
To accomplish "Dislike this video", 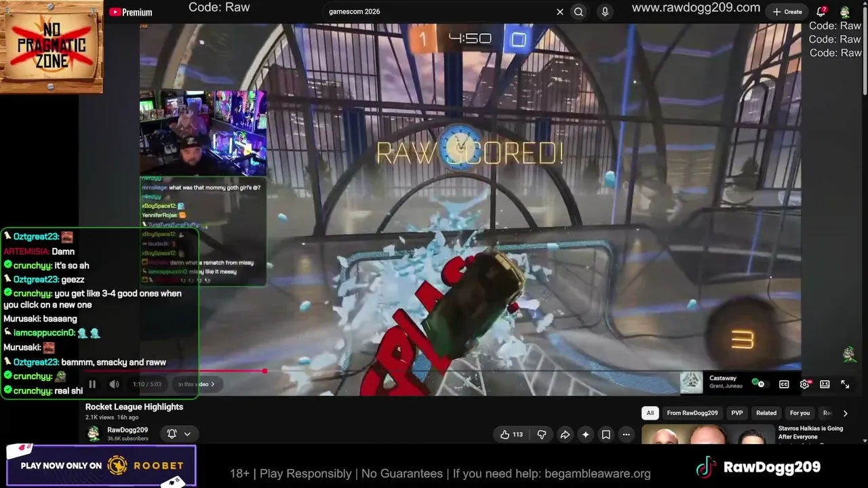I will click(x=541, y=434).
